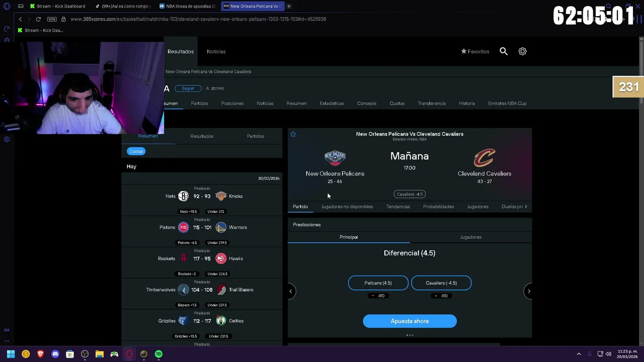Switch to the NBA líneas de apuestas tab

pos(187,6)
